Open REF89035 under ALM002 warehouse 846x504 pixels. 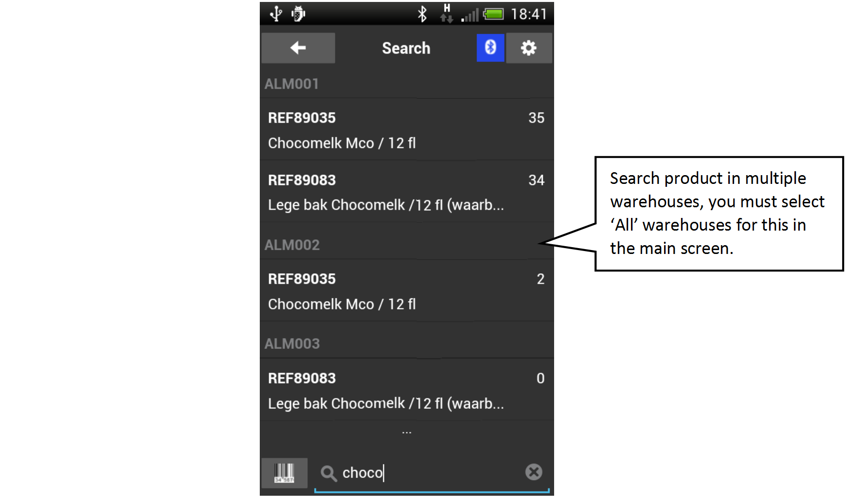pyautogui.click(x=407, y=291)
